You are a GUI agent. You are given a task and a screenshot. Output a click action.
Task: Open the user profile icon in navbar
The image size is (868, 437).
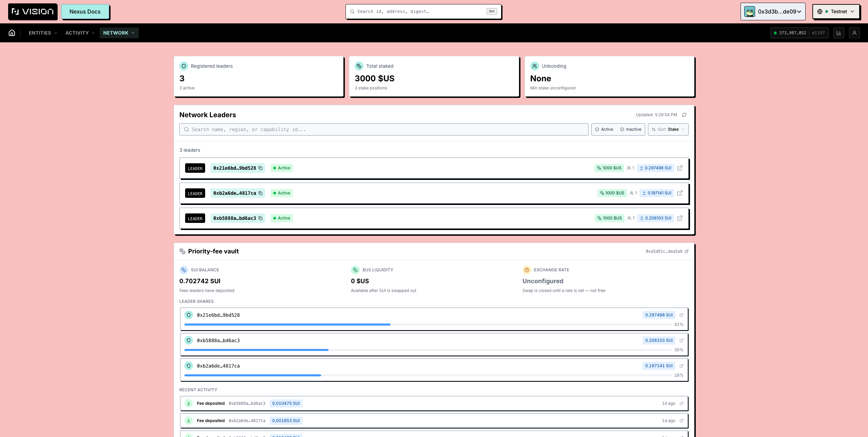click(x=854, y=33)
